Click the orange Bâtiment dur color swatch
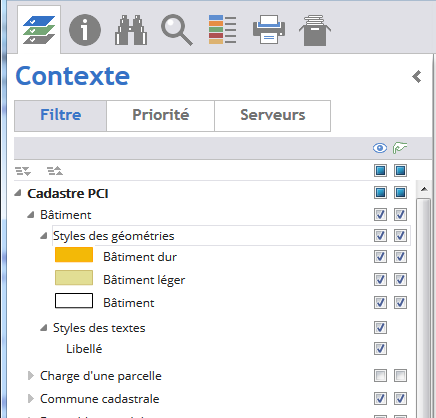The height and width of the screenshot is (418, 436). click(74, 255)
